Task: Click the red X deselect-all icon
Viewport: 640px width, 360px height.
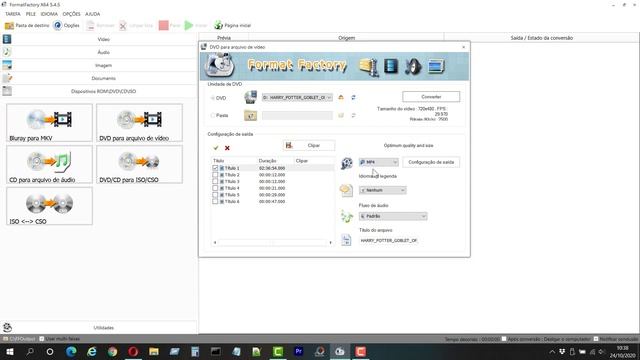Action: (x=227, y=148)
